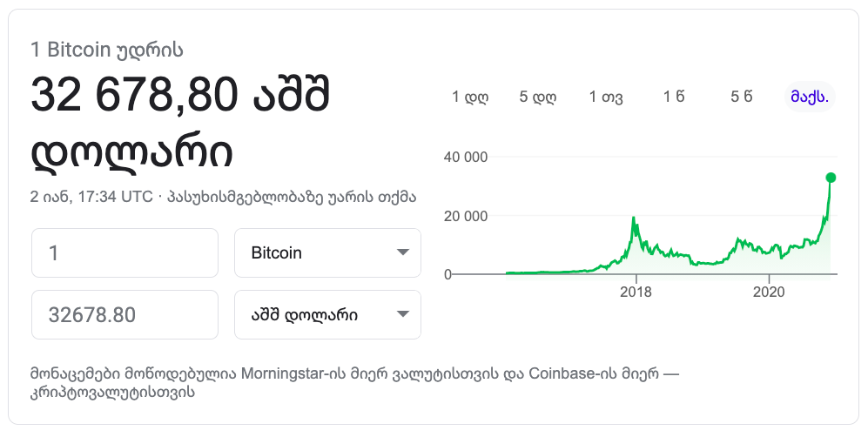868x437 pixels.
Task: Expand the აშშ დოლარი currency dropdown
Action: click(328, 314)
